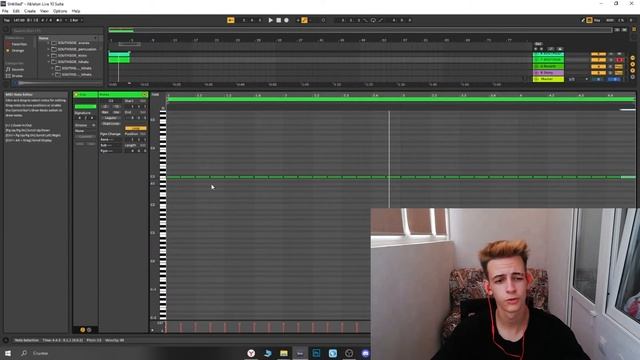Select the yellow Master track header
640x360 pixels.
pos(548,79)
